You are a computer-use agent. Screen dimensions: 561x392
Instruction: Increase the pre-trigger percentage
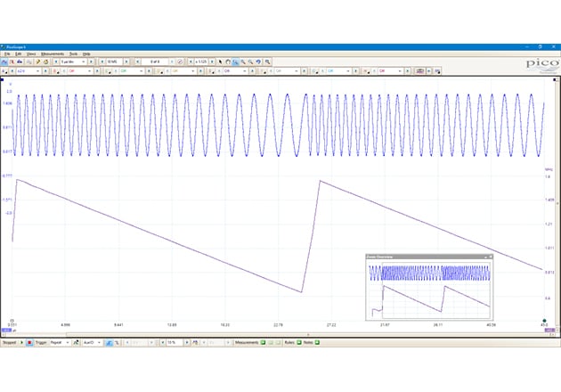[x=187, y=343]
